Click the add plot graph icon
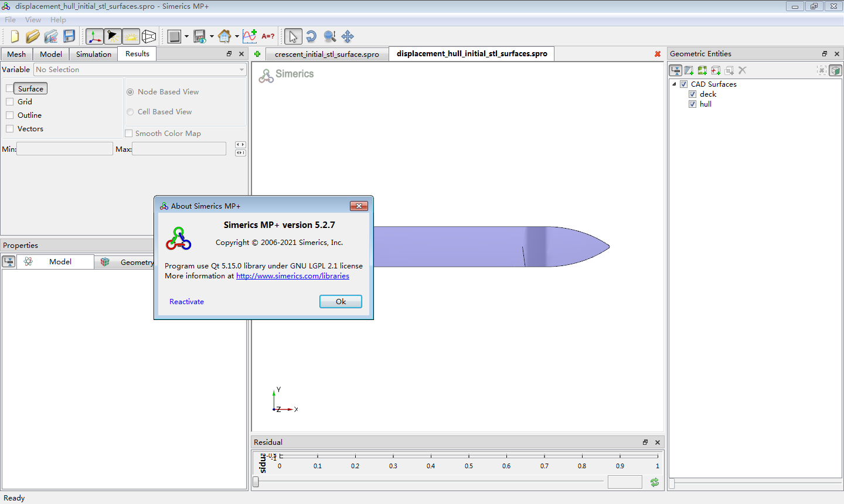 pos(250,36)
